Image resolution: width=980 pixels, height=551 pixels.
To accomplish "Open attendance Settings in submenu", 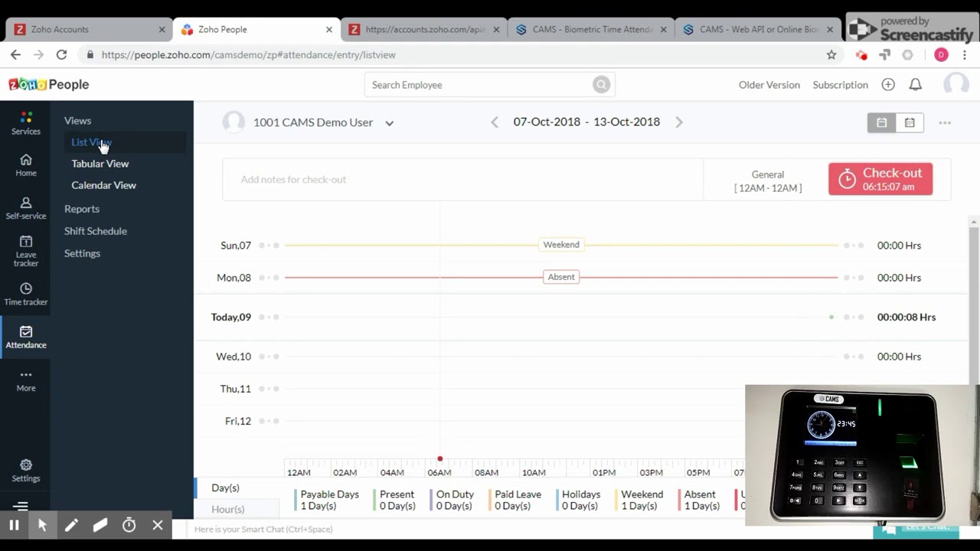I will [x=82, y=253].
